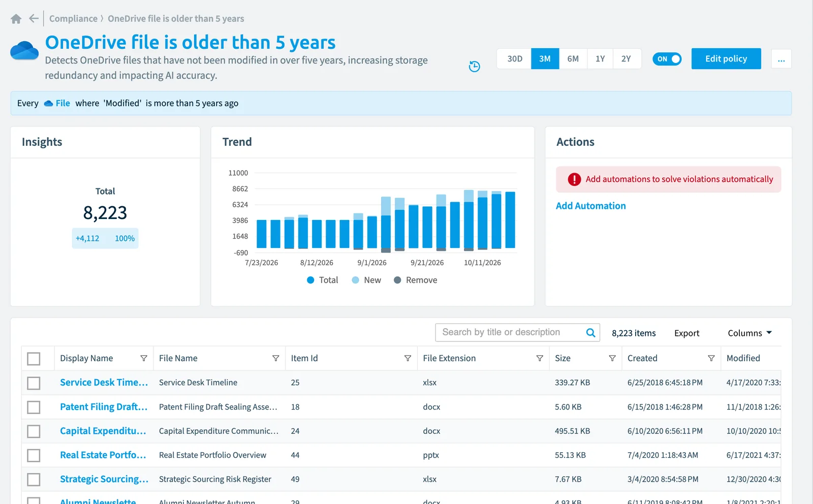Click the back arrow icon

tap(34, 19)
